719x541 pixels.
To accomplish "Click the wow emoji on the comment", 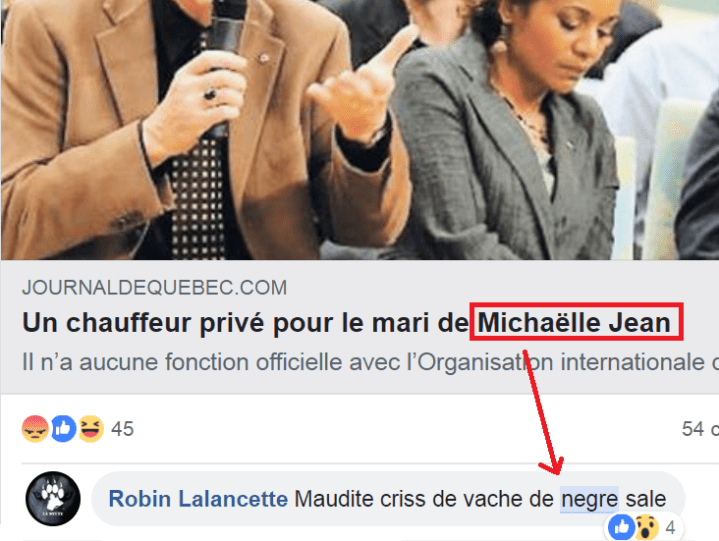I will pos(647,527).
